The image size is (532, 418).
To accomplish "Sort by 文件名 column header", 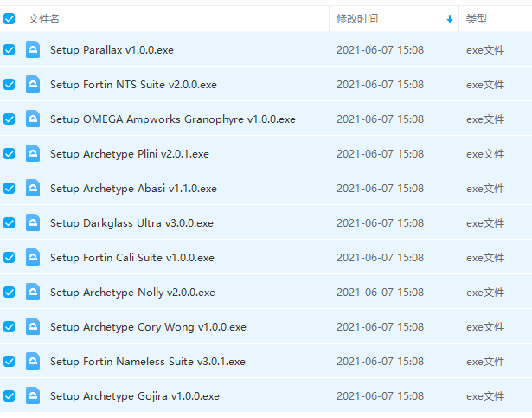I will click(44, 19).
